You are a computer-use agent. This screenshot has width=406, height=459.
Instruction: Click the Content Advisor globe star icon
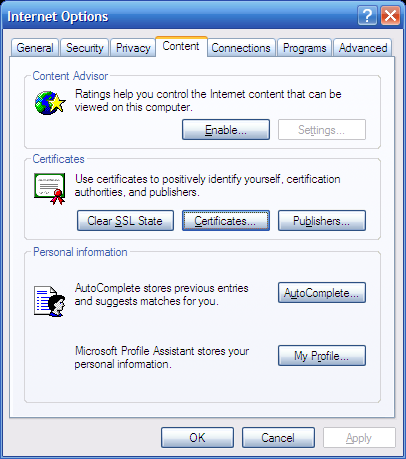tap(50, 103)
